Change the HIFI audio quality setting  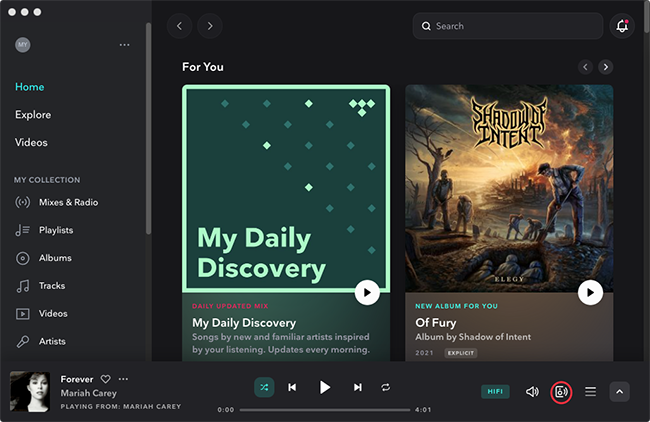pyautogui.click(x=495, y=392)
